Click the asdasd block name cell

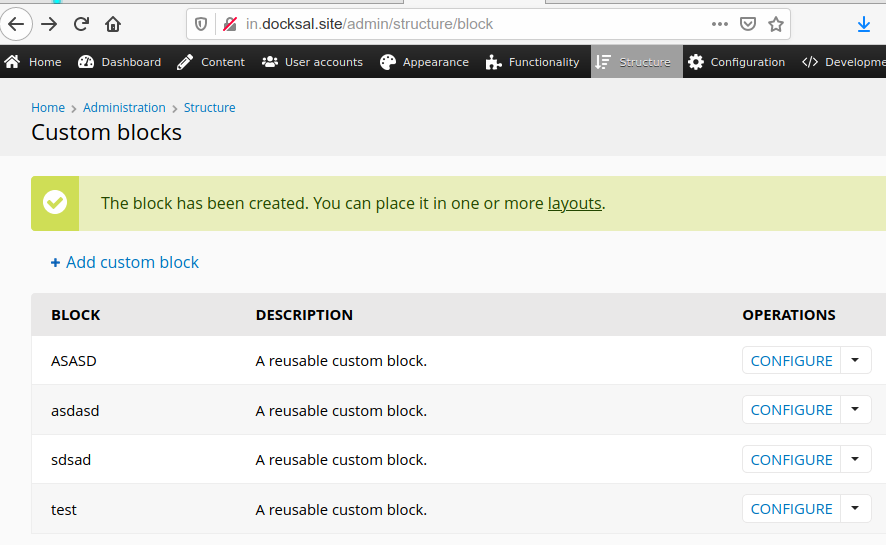tap(75, 411)
